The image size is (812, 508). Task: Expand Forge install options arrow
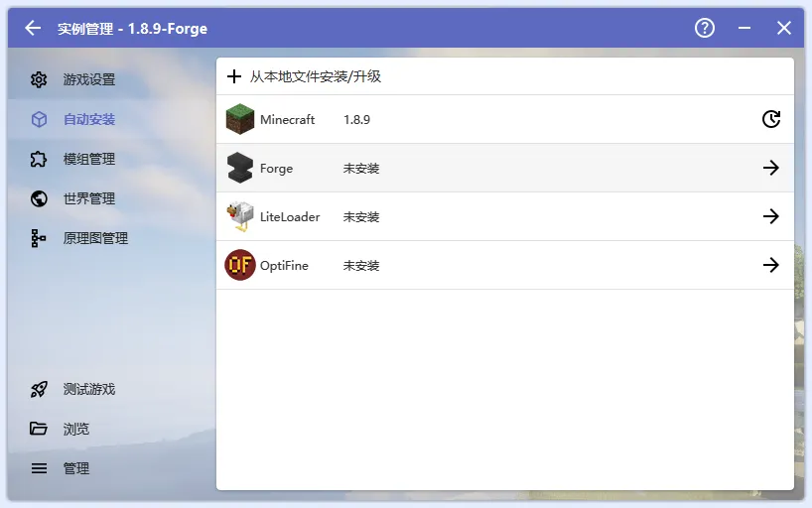click(770, 168)
